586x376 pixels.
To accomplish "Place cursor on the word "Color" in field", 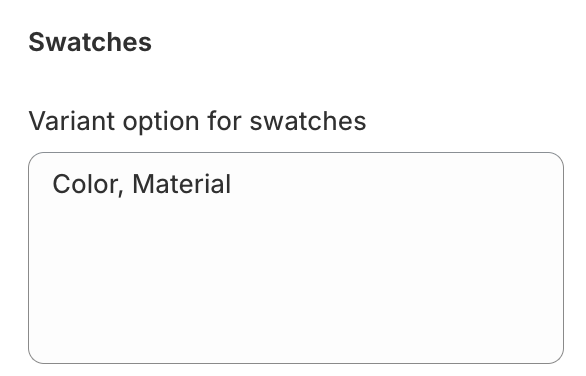I will 85,184.
